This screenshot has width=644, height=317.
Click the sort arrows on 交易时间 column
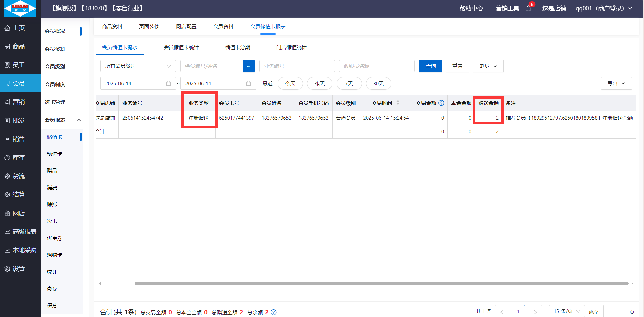point(398,103)
